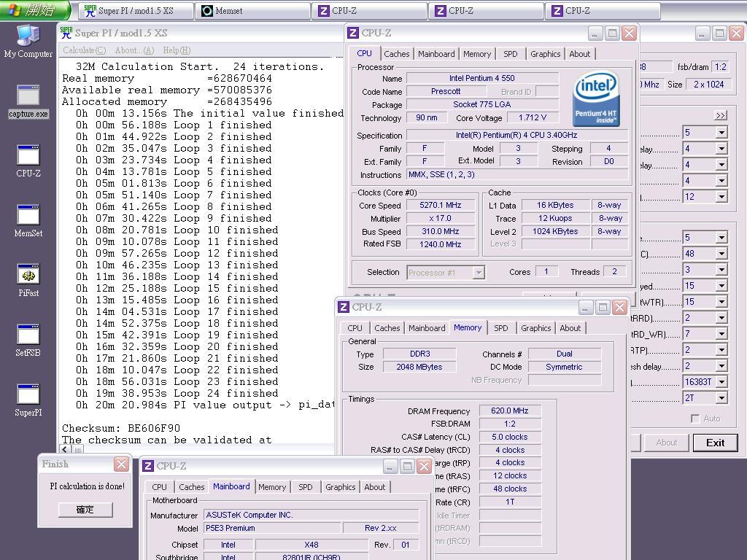This screenshot has width=747, height=560.
Task: Open Help menu in Super PI
Action: 177,50
